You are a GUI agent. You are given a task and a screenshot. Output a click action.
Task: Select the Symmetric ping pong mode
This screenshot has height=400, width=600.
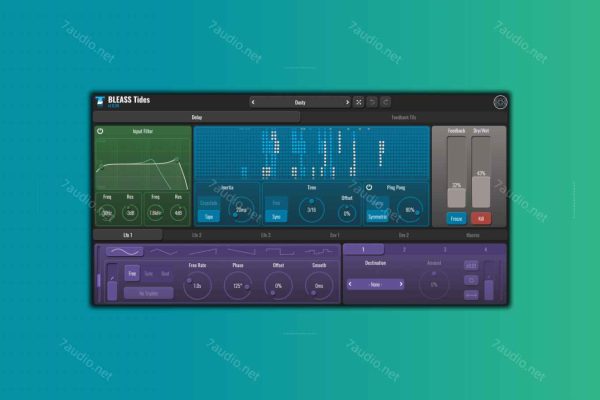377,217
